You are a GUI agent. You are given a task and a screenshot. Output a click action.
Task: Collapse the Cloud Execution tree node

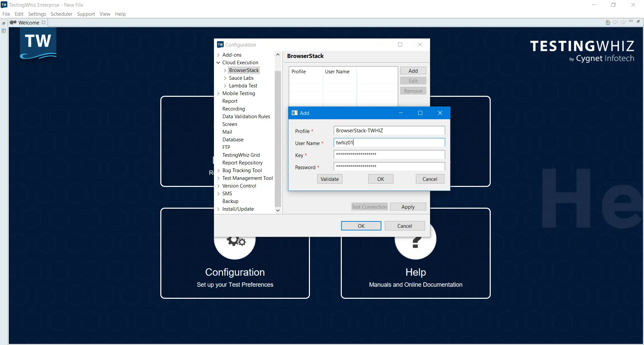pos(218,63)
